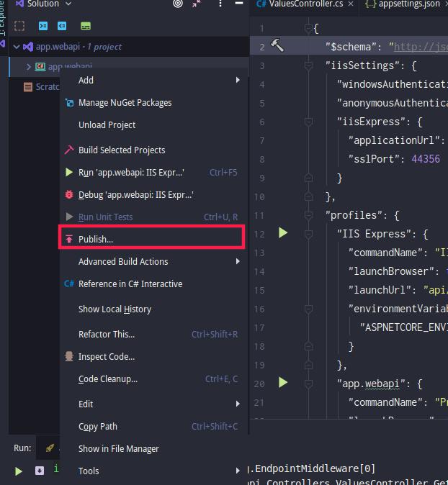Collapse the opening brace fold on line 1
Image resolution: width=448 pixels, height=485 pixels.
pos(308,29)
